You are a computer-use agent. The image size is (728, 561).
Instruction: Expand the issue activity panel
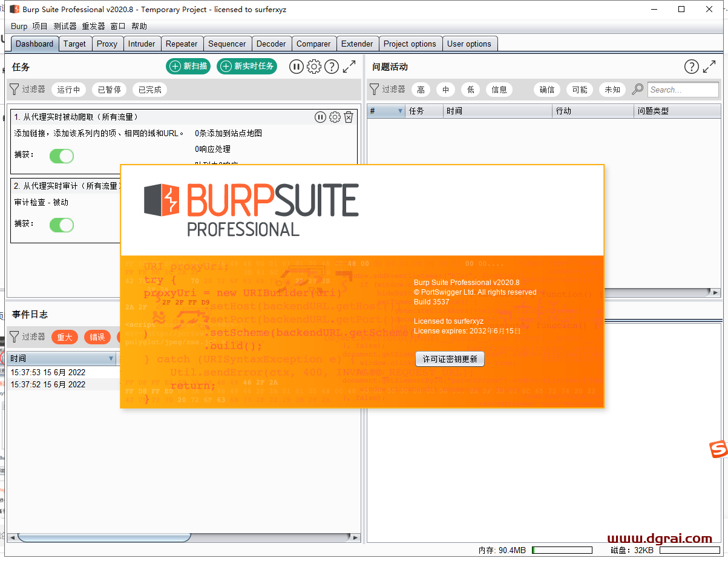click(x=709, y=67)
